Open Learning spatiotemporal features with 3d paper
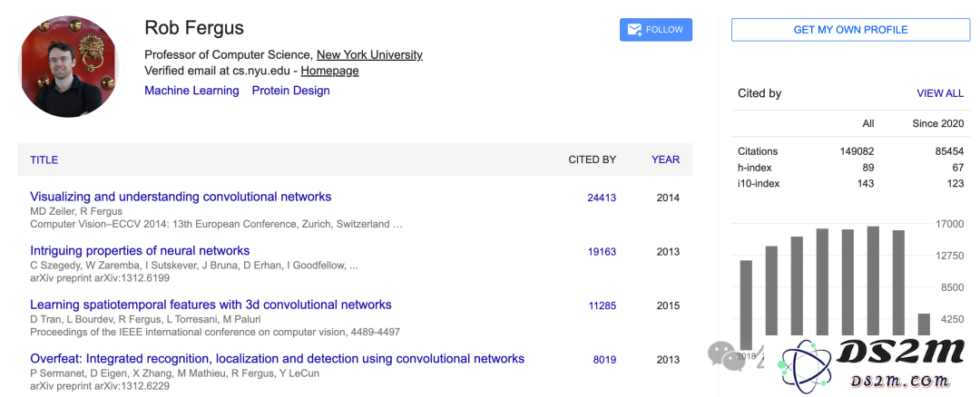The image size is (980, 397). pos(211,305)
